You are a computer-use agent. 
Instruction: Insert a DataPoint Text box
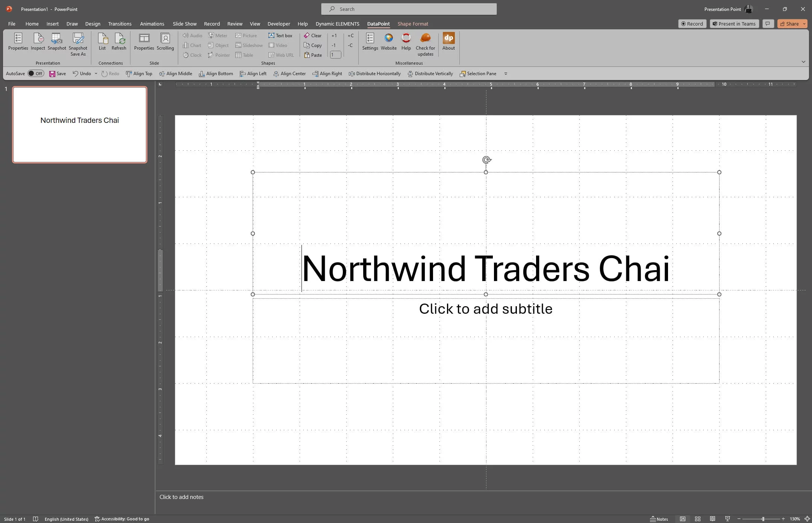point(280,35)
